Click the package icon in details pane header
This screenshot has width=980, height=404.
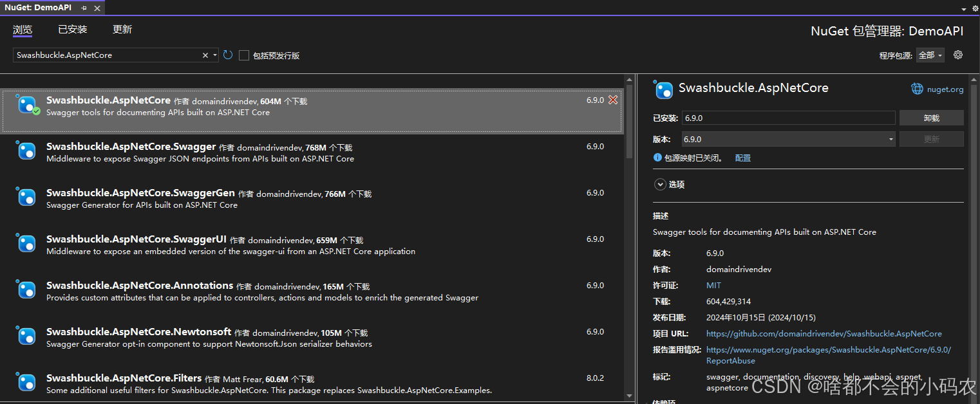(663, 89)
